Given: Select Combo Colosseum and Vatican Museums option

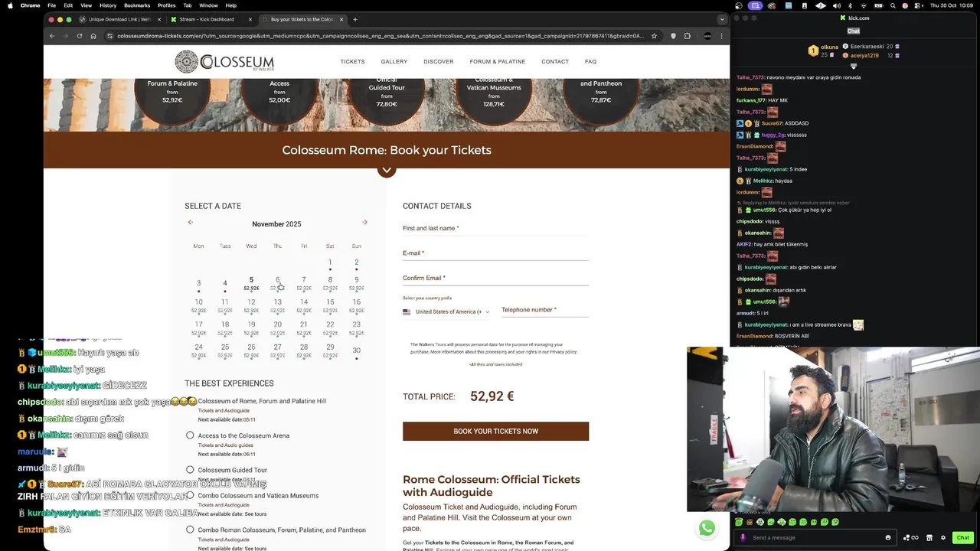Looking at the screenshot, I should 190,495.
